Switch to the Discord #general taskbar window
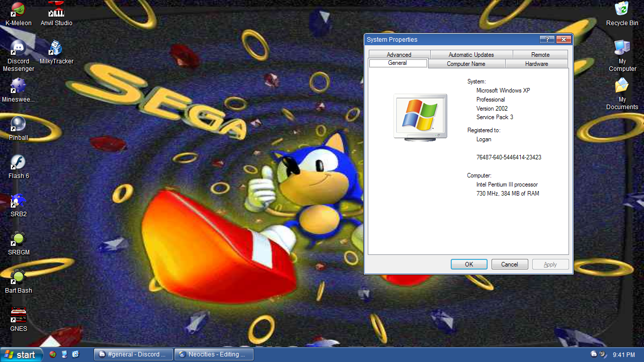Screen dimensions: 644x362 pyautogui.click(x=133, y=354)
